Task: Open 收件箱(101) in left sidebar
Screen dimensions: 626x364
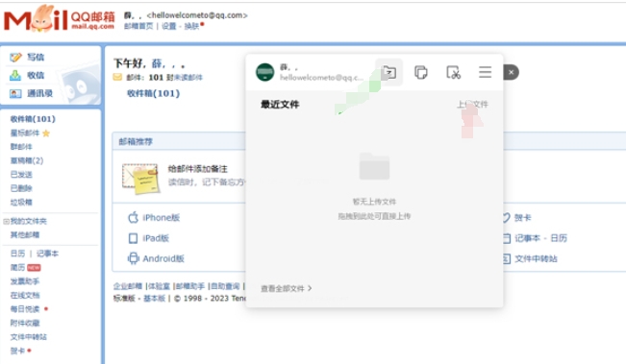Action: click(x=33, y=119)
